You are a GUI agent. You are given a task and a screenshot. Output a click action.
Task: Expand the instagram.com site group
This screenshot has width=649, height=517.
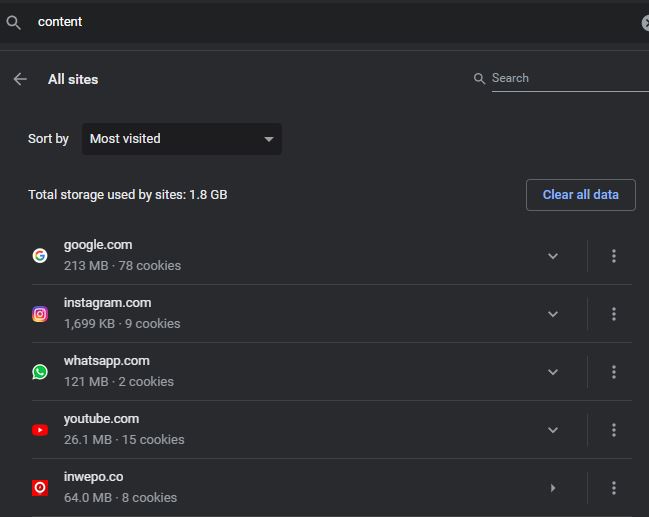[x=553, y=314]
